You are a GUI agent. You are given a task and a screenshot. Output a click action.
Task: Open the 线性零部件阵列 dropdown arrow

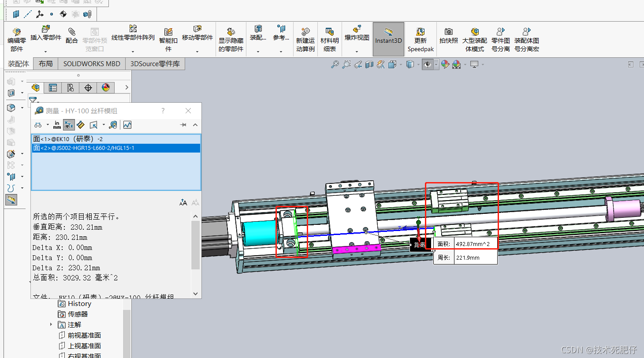133,52
